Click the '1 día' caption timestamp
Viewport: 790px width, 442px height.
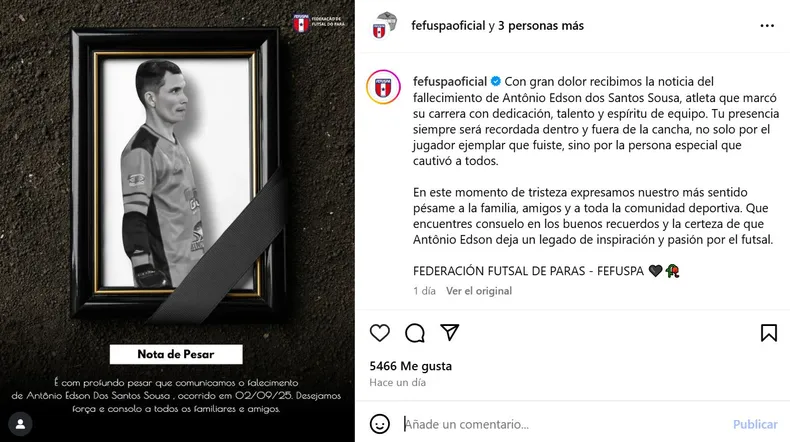[x=424, y=291]
